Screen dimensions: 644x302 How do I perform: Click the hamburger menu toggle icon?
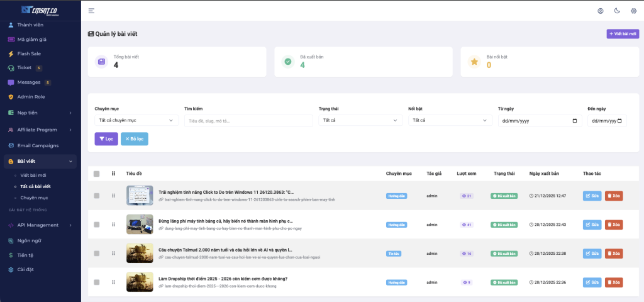[x=91, y=11]
